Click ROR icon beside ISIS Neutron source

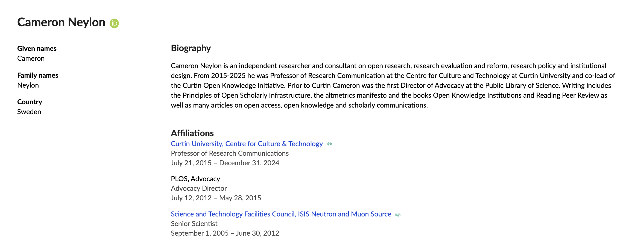pyautogui.click(x=398, y=215)
